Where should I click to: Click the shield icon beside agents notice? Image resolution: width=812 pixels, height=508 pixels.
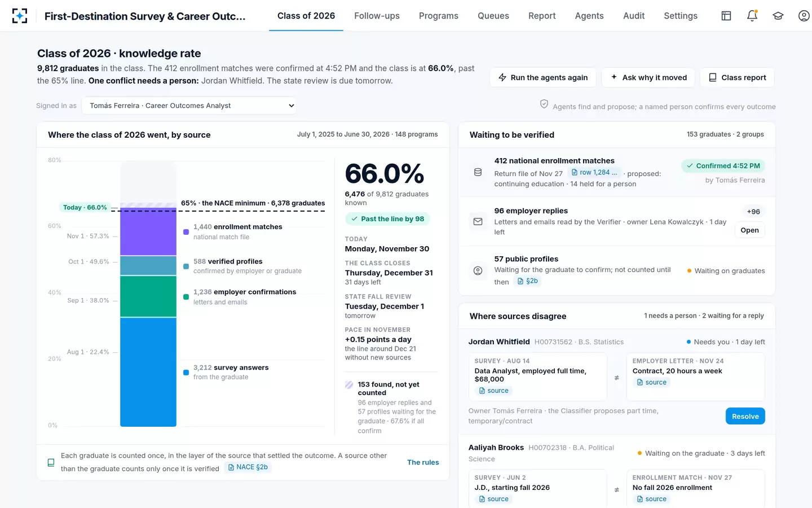tap(544, 104)
